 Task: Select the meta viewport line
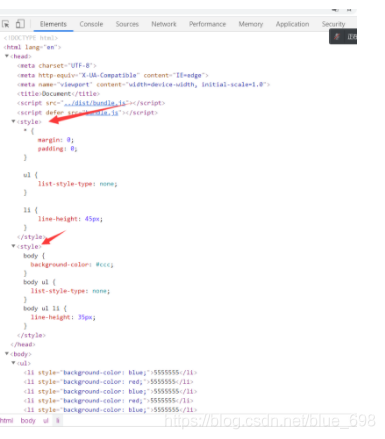143,85
